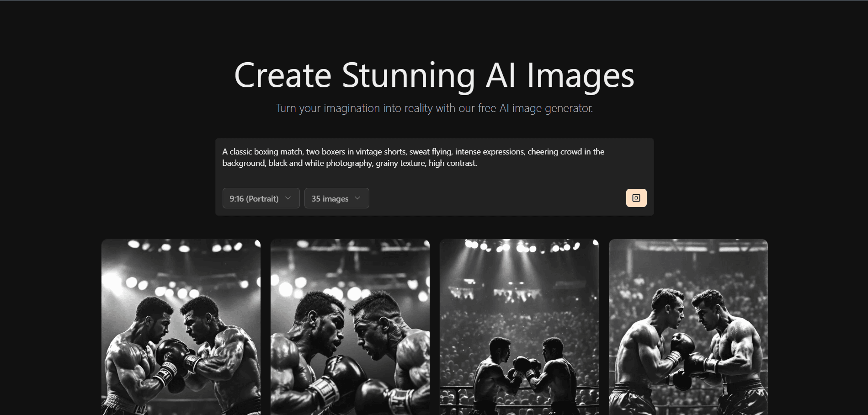The image size is (868, 415).
Task: Click the square stop-generation icon button
Action: [636, 198]
